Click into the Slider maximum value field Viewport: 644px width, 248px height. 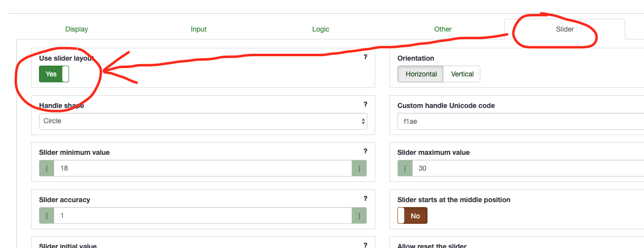528,168
